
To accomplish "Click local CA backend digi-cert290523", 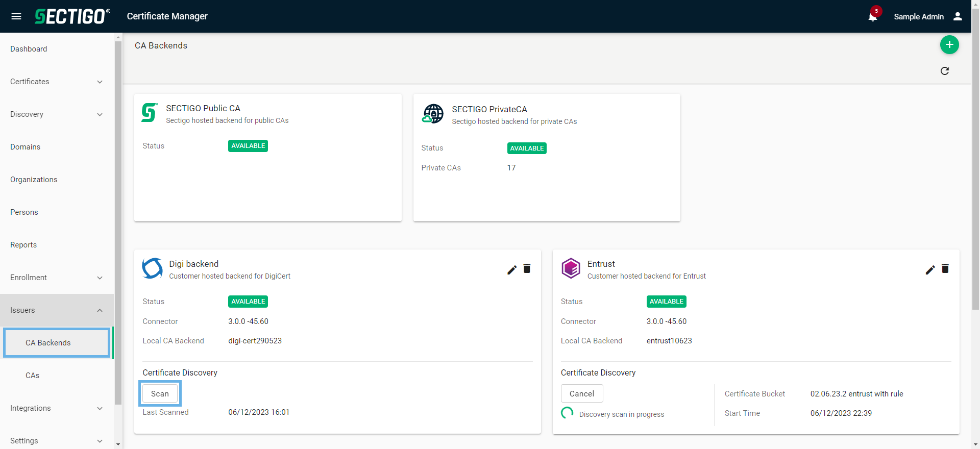I will click(255, 341).
